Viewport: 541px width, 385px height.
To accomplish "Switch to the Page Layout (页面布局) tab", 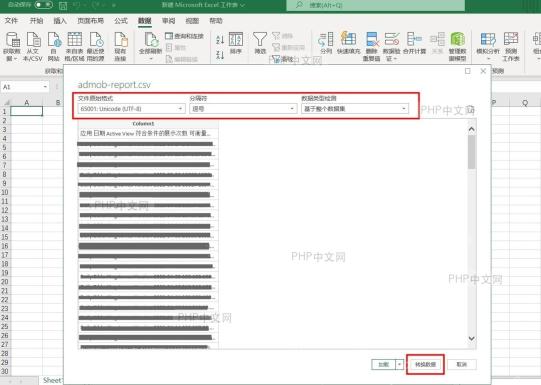I will [90, 21].
